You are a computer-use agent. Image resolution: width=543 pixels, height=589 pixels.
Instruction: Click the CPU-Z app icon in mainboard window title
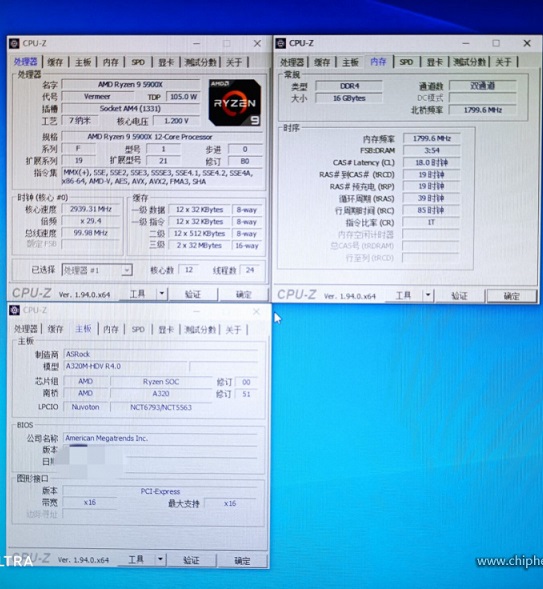pyautogui.click(x=14, y=310)
